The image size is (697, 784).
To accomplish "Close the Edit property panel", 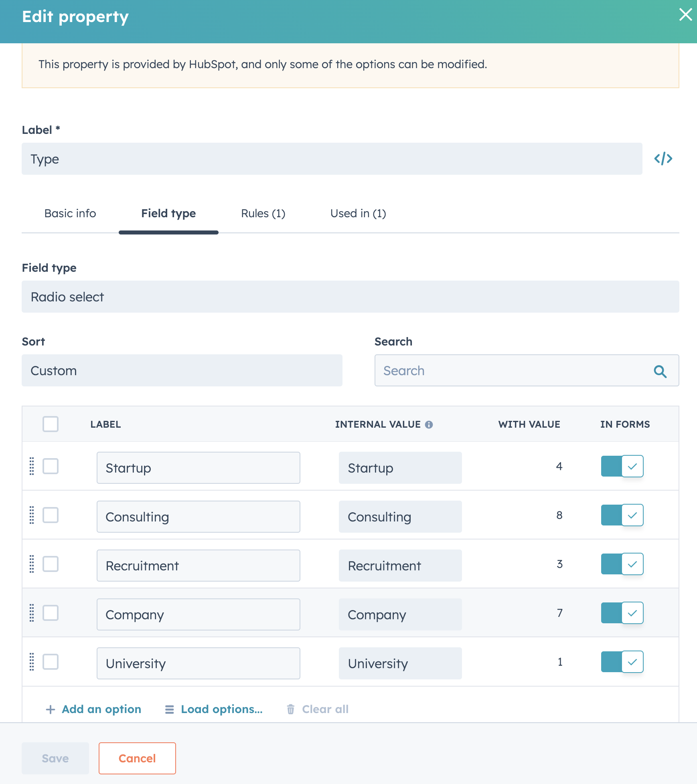I will pyautogui.click(x=685, y=15).
